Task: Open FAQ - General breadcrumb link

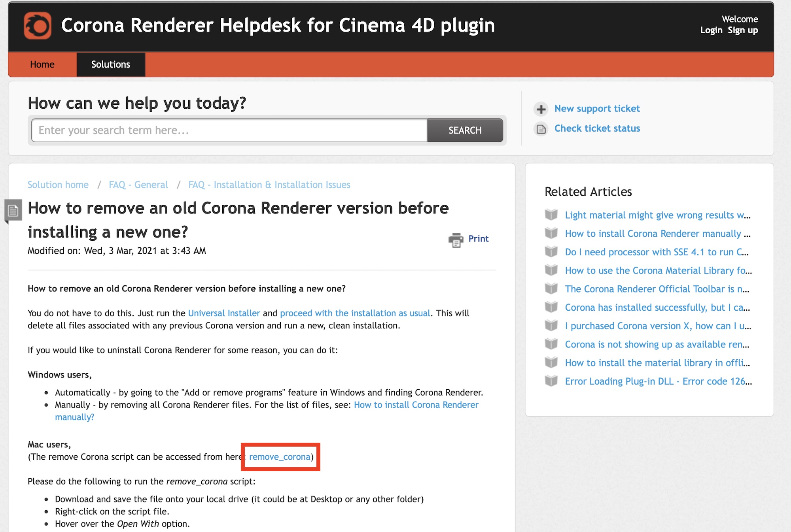Action: [x=138, y=185]
